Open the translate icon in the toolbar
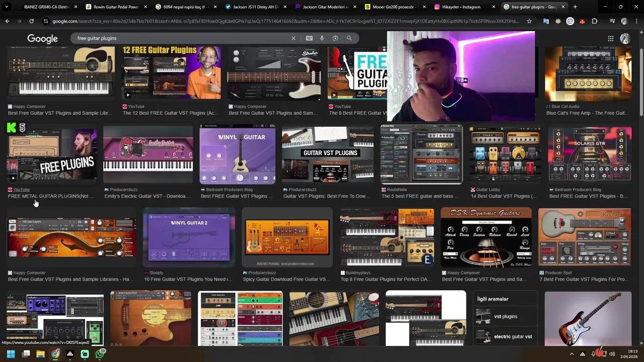The height and width of the screenshot is (362, 644). 546,21
